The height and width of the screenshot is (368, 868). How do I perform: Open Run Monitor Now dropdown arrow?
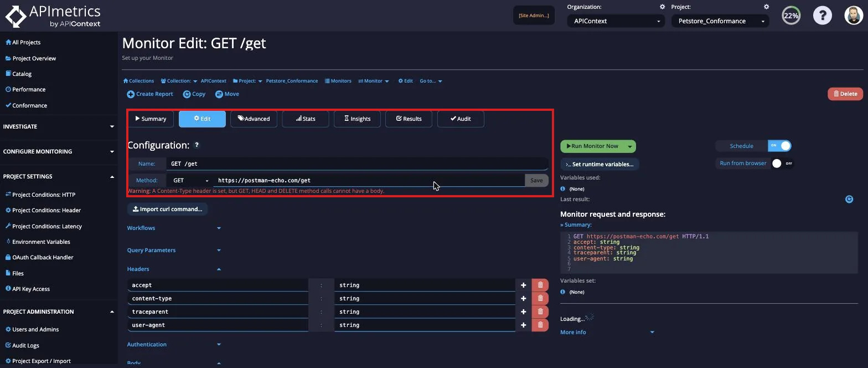[629, 146]
